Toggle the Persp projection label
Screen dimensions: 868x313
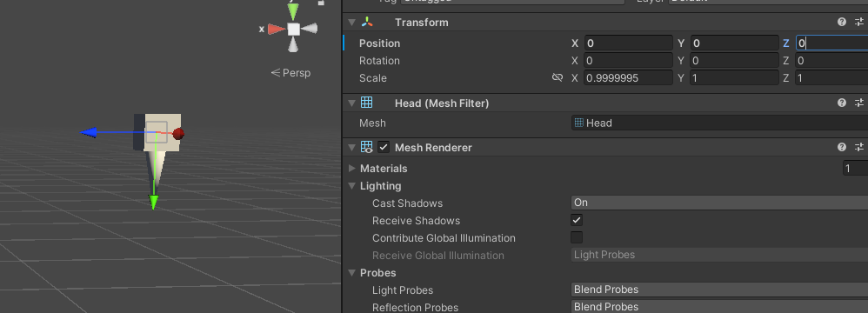click(x=290, y=72)
